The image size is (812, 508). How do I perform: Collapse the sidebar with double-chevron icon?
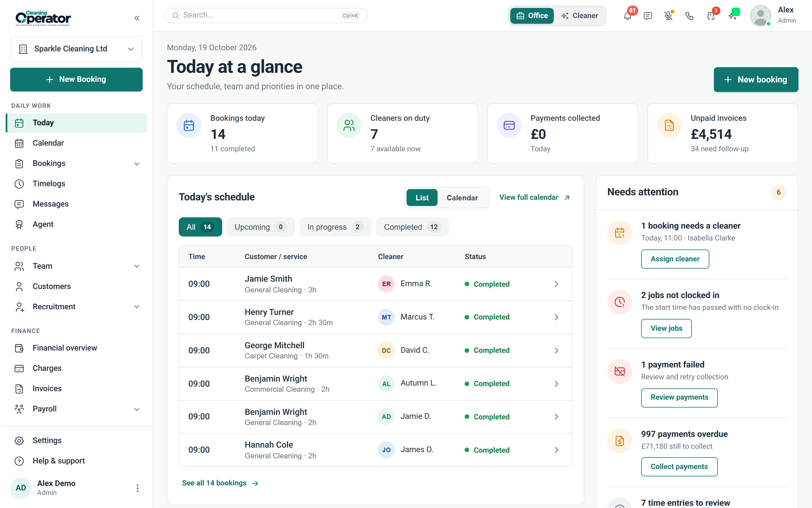click(136, 18)
